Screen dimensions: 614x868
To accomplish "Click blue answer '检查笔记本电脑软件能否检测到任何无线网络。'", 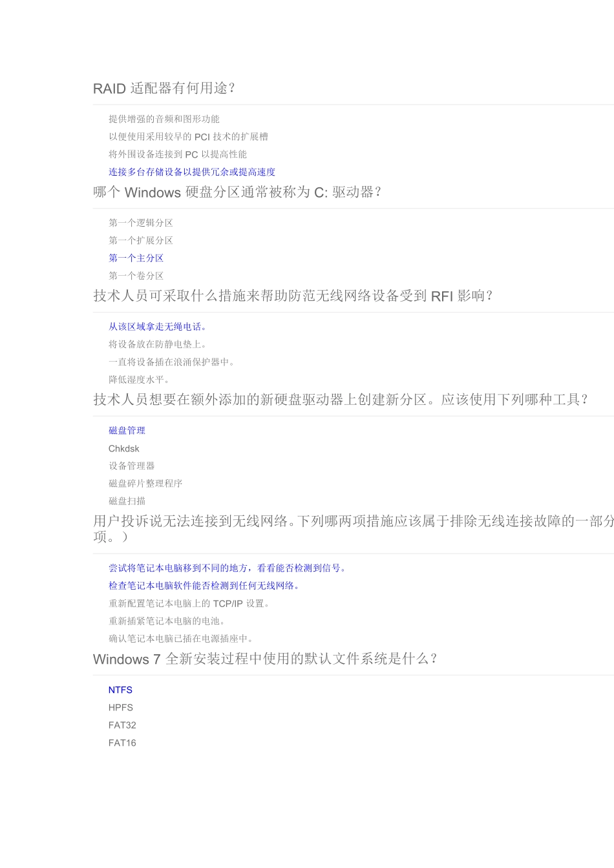I will 206,586.
